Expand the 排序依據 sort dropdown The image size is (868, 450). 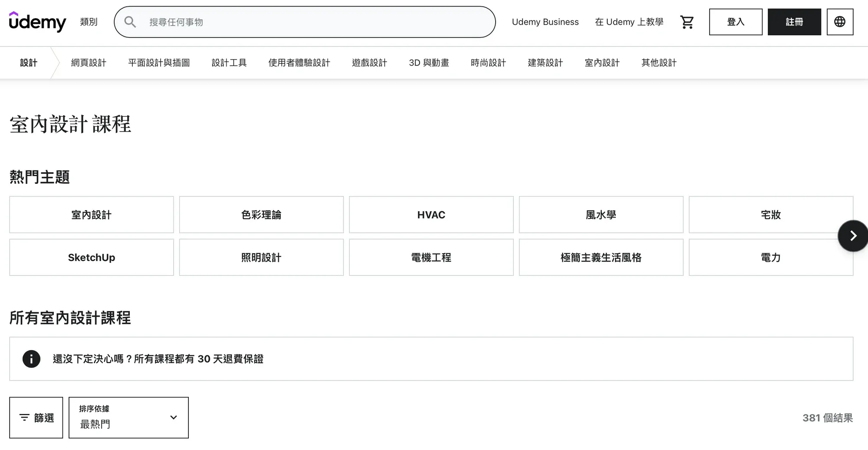pos(128,417)
